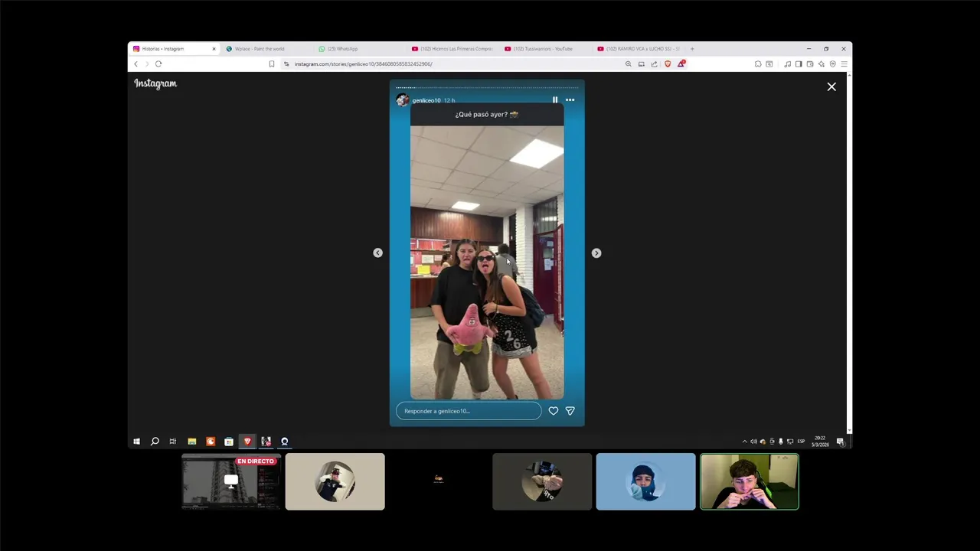Open Microsoft Store taskbar icon
Viewport: 980px width, 551px height.
[229, 442]
